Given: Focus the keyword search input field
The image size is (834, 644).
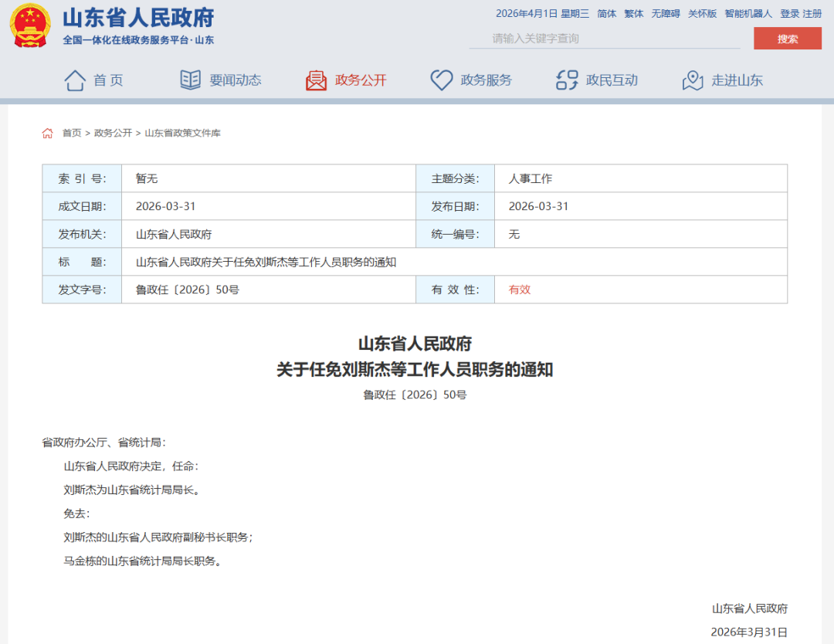Looking at the screenshot, I should click(604, 39).
